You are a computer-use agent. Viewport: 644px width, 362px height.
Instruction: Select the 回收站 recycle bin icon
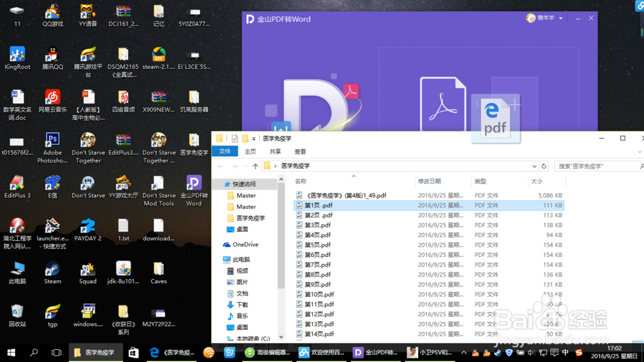(x=17, y=316)
